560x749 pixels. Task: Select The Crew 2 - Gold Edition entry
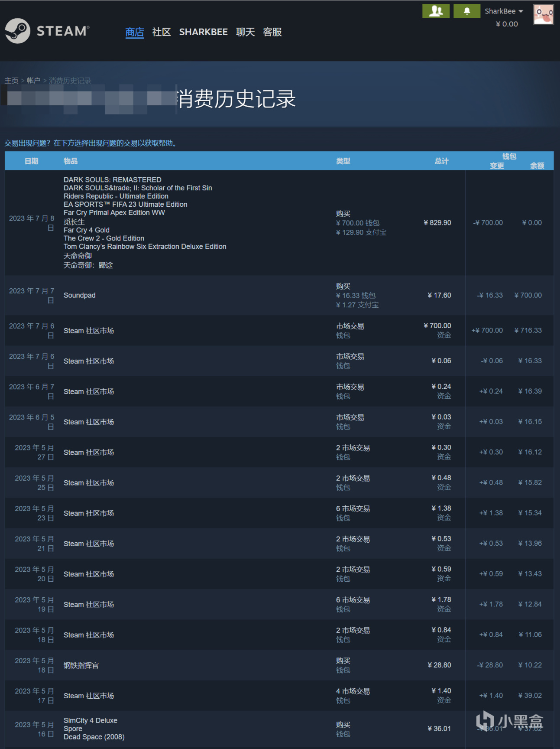click(x=104, y=238)
